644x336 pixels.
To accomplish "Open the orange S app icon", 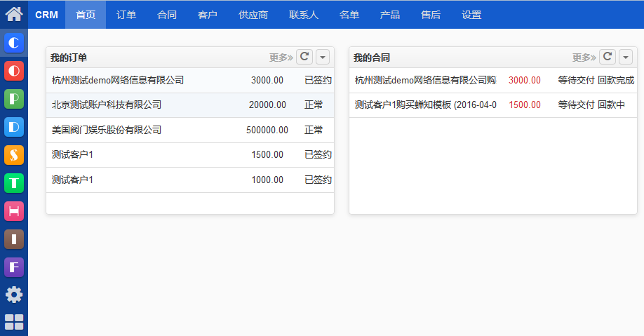I will 14,155.
